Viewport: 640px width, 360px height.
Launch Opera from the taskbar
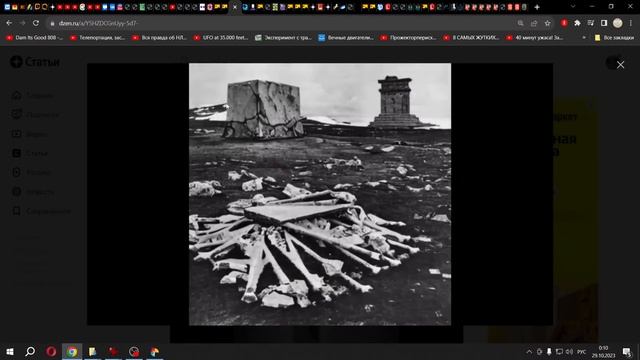coord(51,351)
